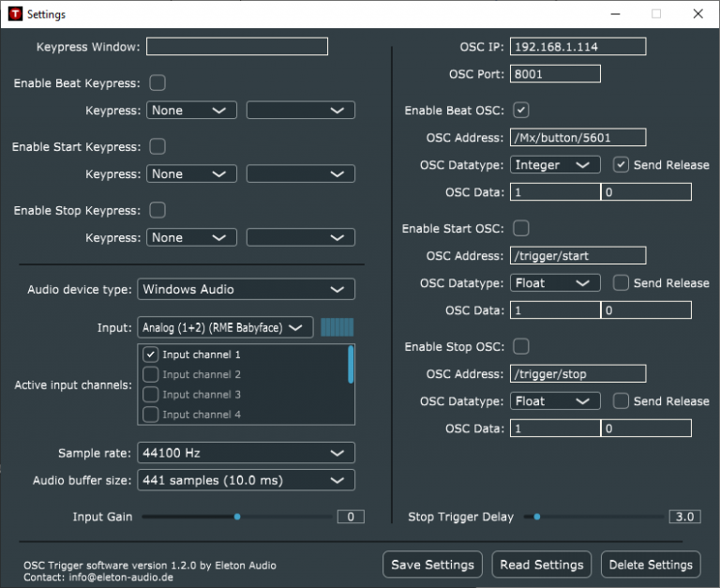Click the input level meter indicator
Screen dimensions: 720x588
(x=337, y=327)
